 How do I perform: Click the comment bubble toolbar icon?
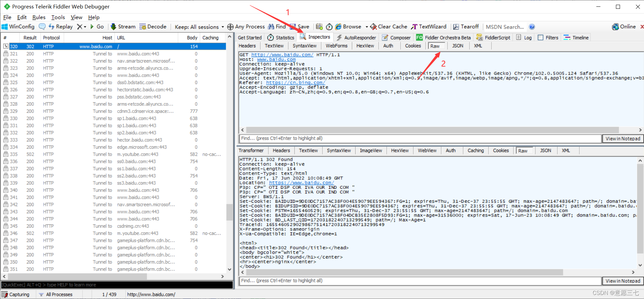[x=42, y=26]
